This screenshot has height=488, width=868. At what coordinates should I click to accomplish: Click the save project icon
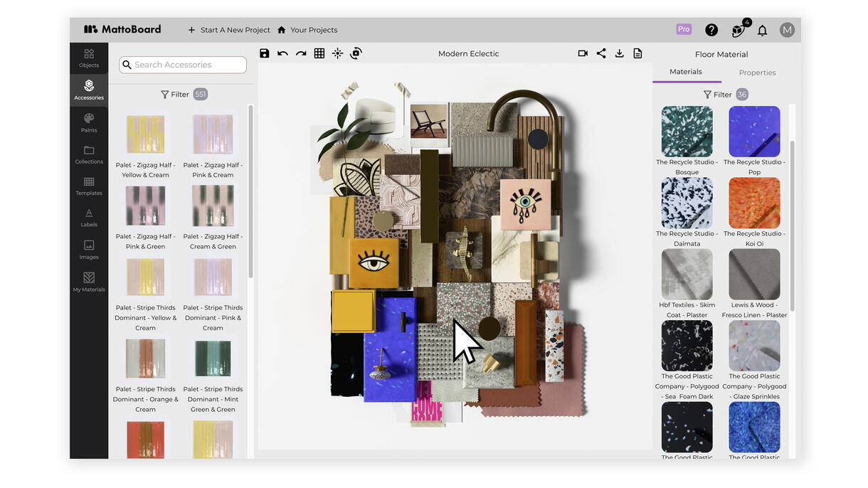(x=265, y=53)
